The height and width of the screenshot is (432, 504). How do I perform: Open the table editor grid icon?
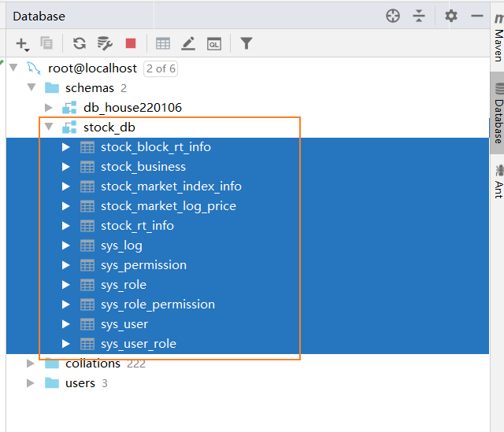(163, 44)
